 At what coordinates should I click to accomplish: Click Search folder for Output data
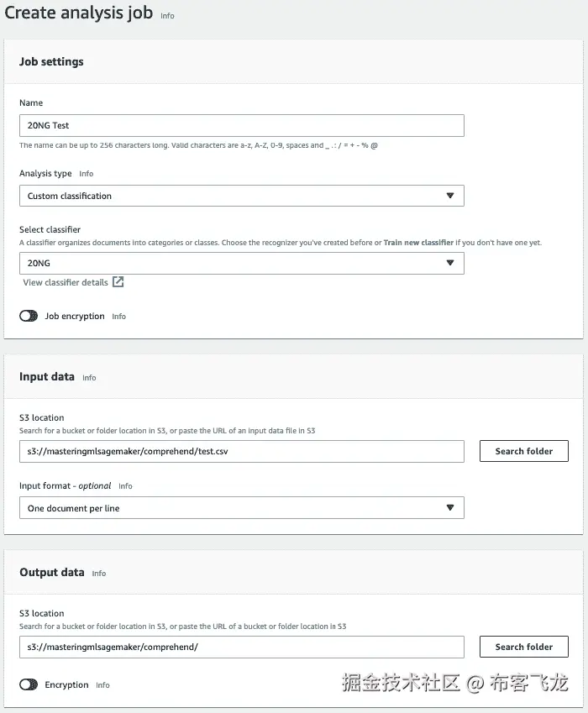tap(523, 647)
